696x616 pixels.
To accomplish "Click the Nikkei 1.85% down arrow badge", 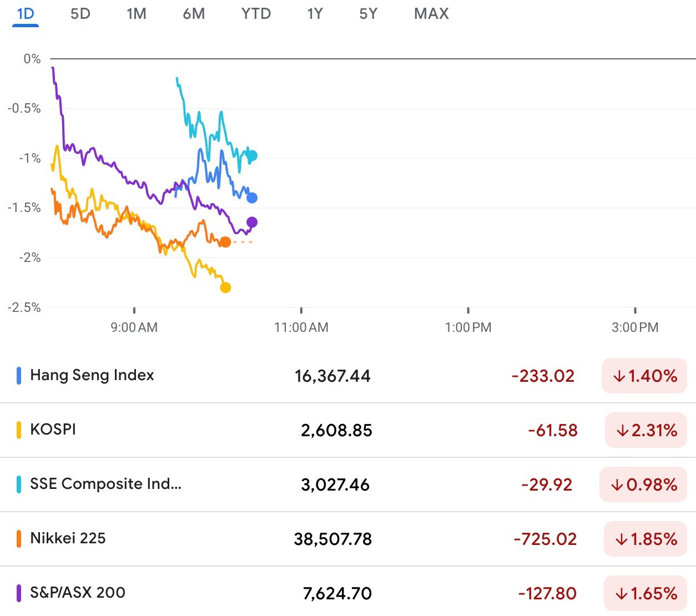I will tap(645, 539).
